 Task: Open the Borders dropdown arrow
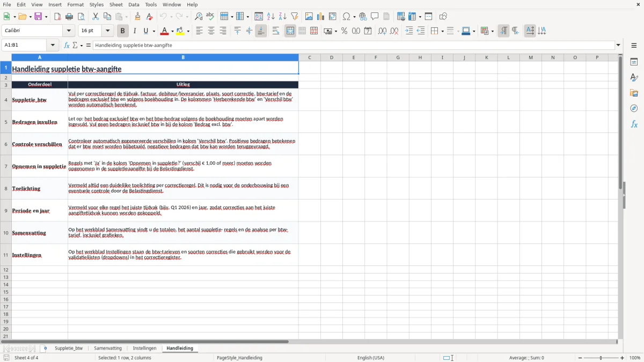(442, 31)
